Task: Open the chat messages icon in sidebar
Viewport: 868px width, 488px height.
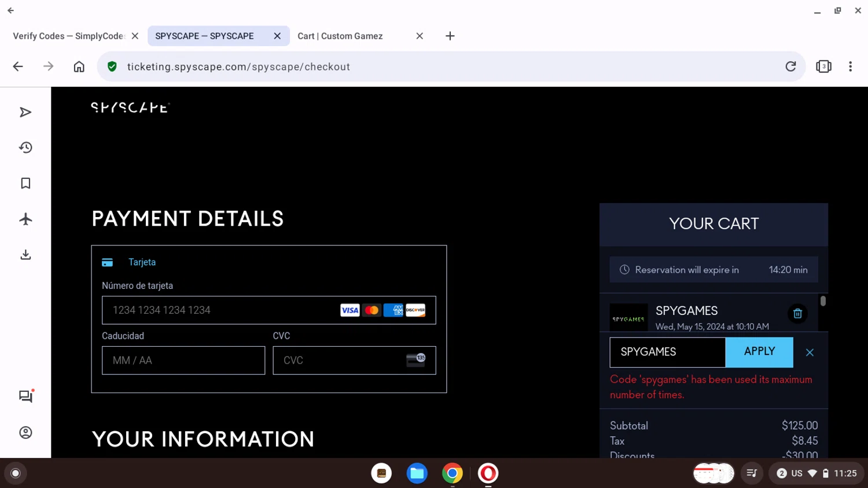Action: click(x=25, y=397)
